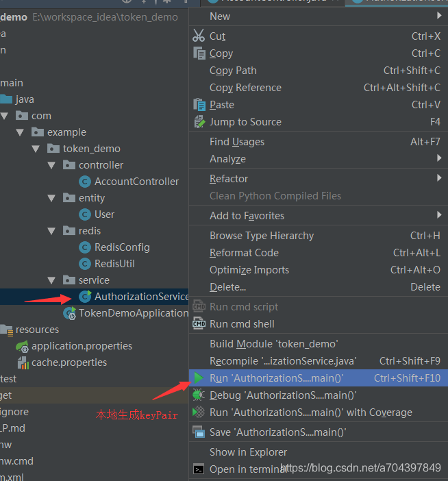Click the Copy documents icon
The width and height of the screenshot is (448, 481).
(199, 53)
